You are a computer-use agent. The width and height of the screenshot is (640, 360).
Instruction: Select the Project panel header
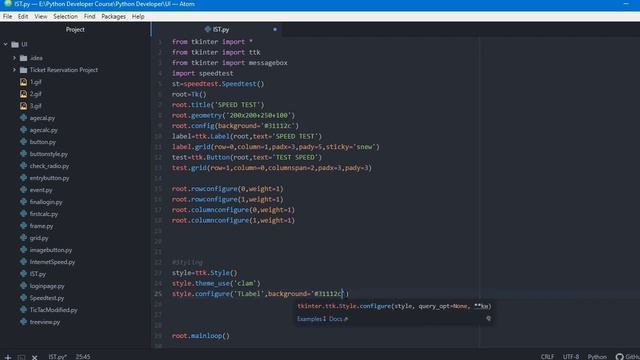[x=75, y=29]
